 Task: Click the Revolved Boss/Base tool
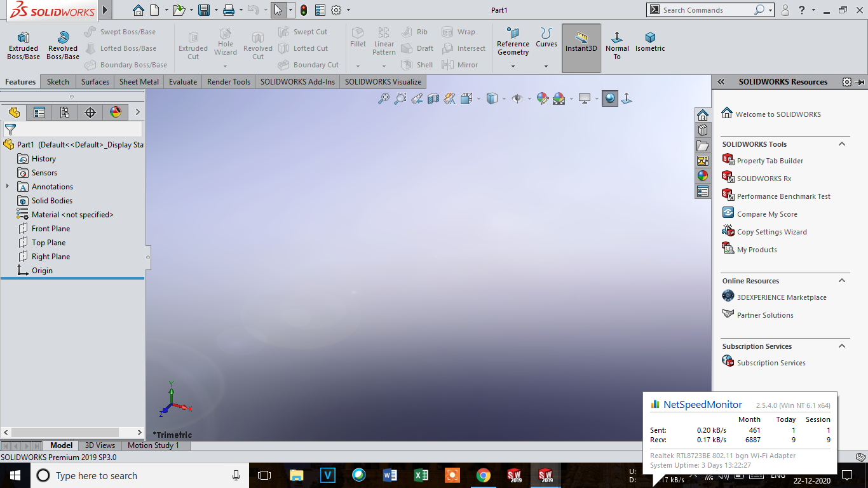63,46
